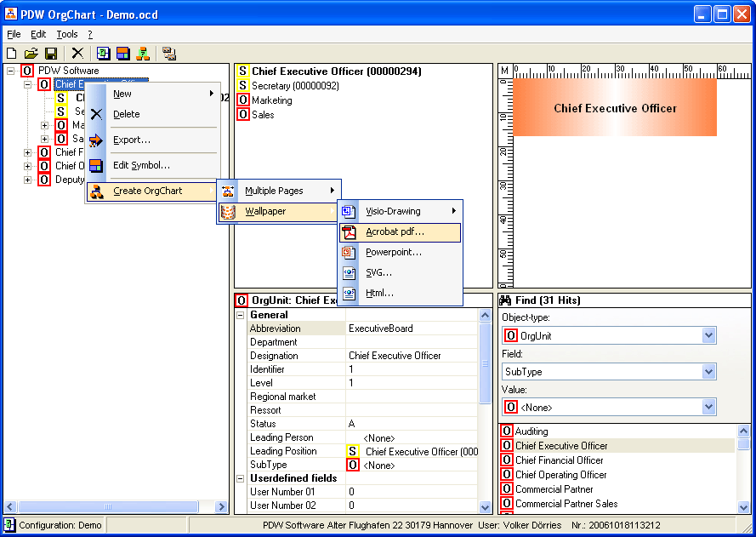Select Chief Financial Officer in find results
756x537 pixels.
pyautogui.click(x=560, y=460)
